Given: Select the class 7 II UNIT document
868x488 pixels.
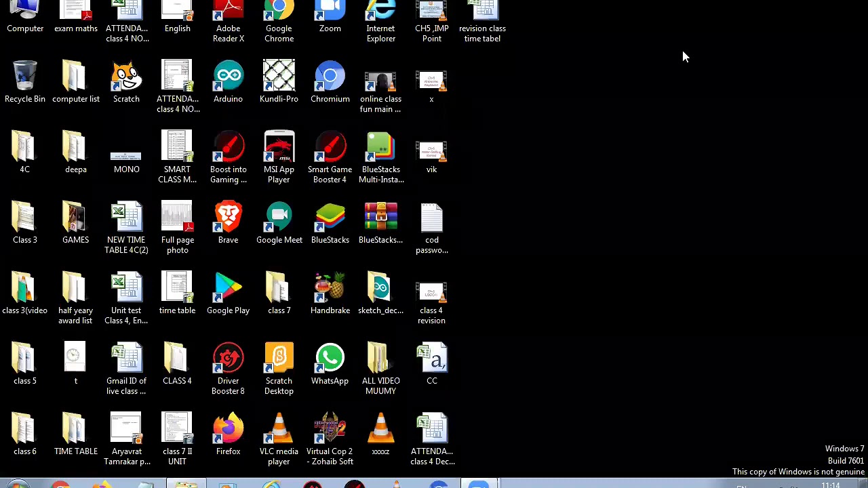Looking at the screenshot, I should [x=177, y=439].
